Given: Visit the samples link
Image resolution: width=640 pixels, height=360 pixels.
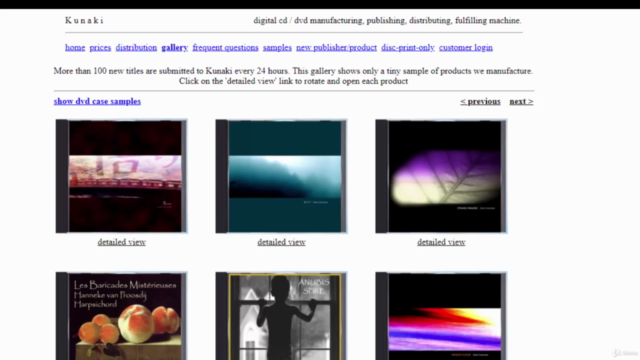Looking at the screenshot, I should [277, 47].
